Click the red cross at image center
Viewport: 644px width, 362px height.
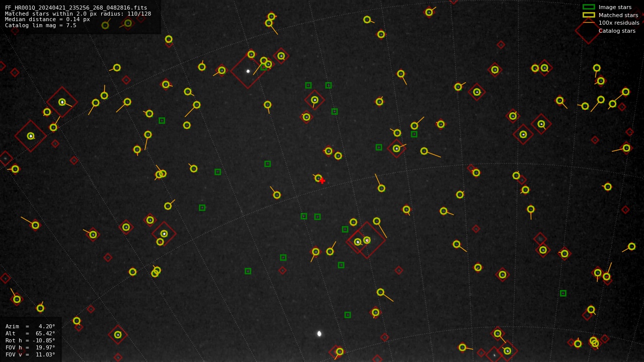point(322,181)
